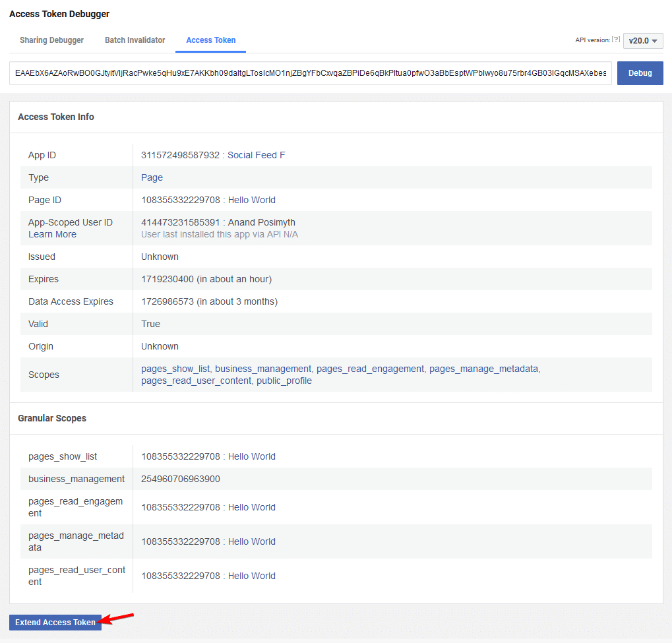The height and width of the screenshot is (643, 672).
Task: Open the API version v20.0 dropdown
Action: click(x=643, y=41)
